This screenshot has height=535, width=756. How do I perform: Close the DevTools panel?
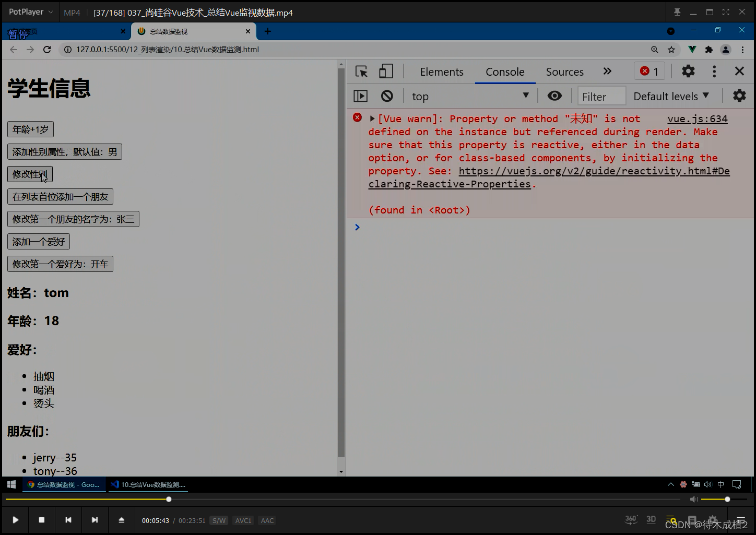[739, 72]
